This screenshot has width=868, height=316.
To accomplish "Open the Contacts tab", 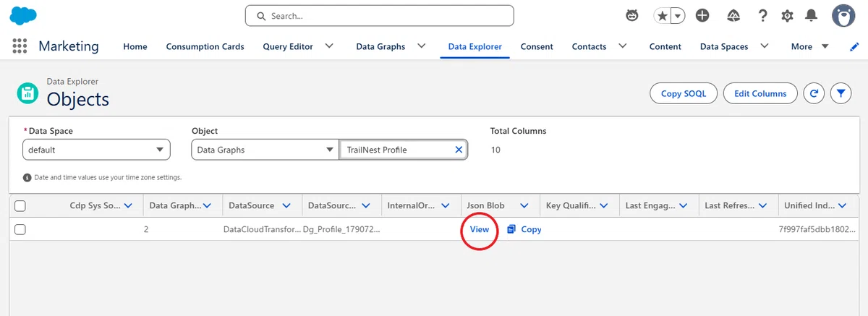I will point(589,46).
